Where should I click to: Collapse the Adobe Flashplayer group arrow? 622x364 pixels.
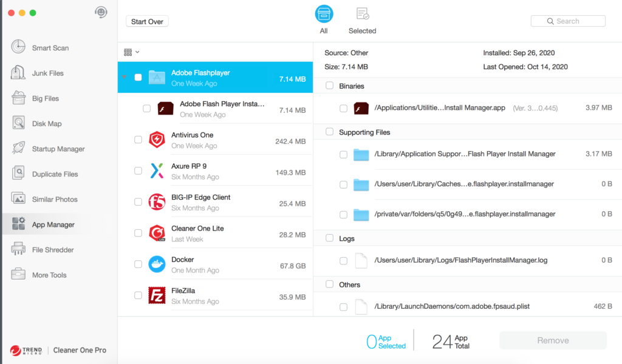pos(124,78)
